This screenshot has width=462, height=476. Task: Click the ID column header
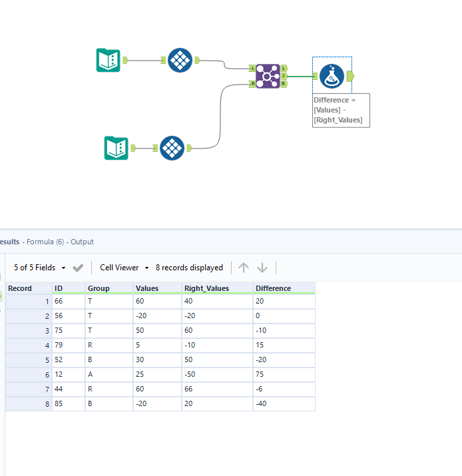point(69,288)
